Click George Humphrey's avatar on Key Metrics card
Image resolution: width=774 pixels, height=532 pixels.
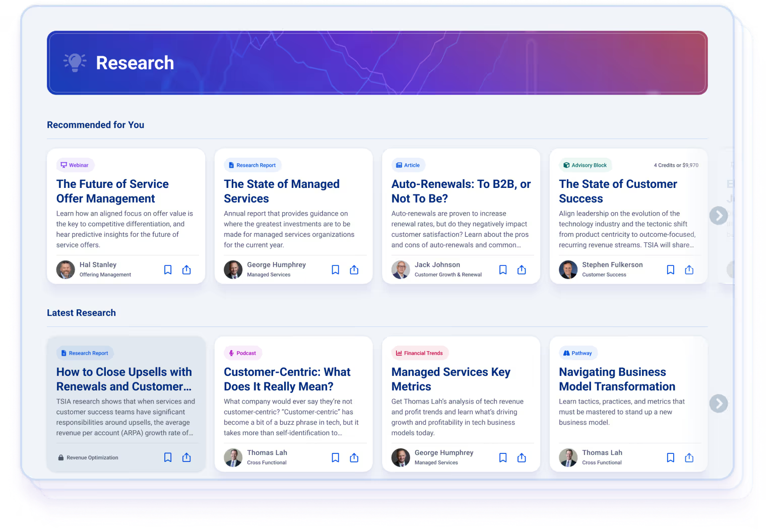click(x=401, y=457)
